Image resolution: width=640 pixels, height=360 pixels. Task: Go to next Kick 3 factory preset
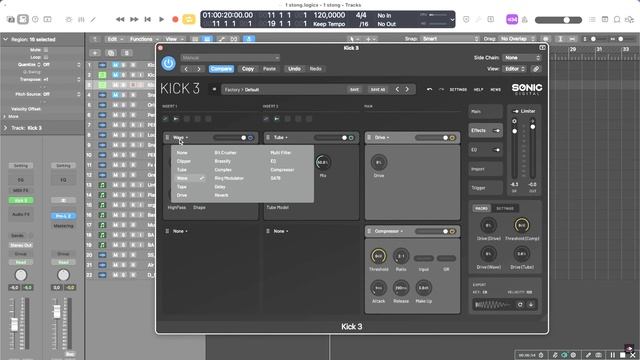pyautogui.click(x=407, y=89)
